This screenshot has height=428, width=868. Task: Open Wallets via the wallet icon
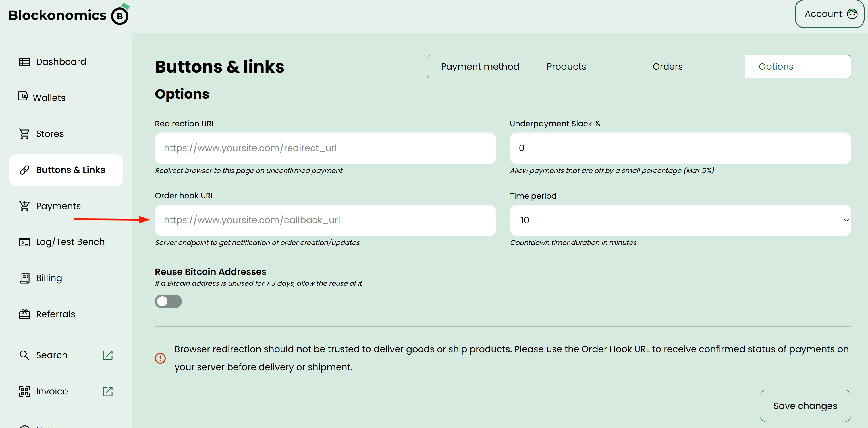coord(23,96)
